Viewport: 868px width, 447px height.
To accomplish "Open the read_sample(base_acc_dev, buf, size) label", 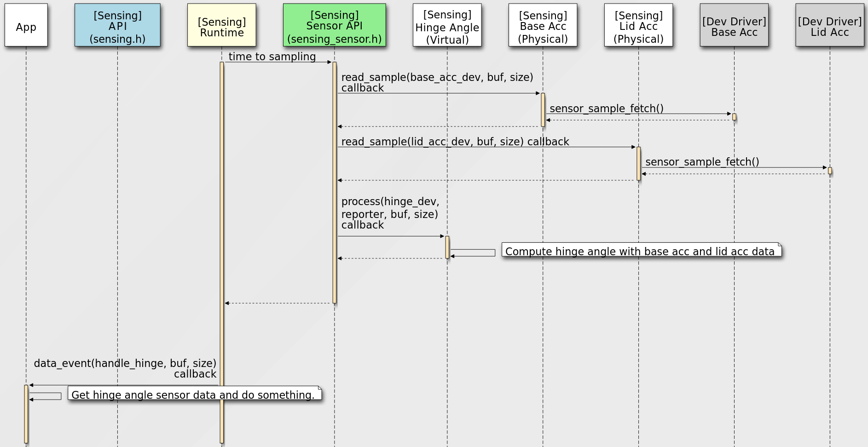I will click(x=436, y=77).
